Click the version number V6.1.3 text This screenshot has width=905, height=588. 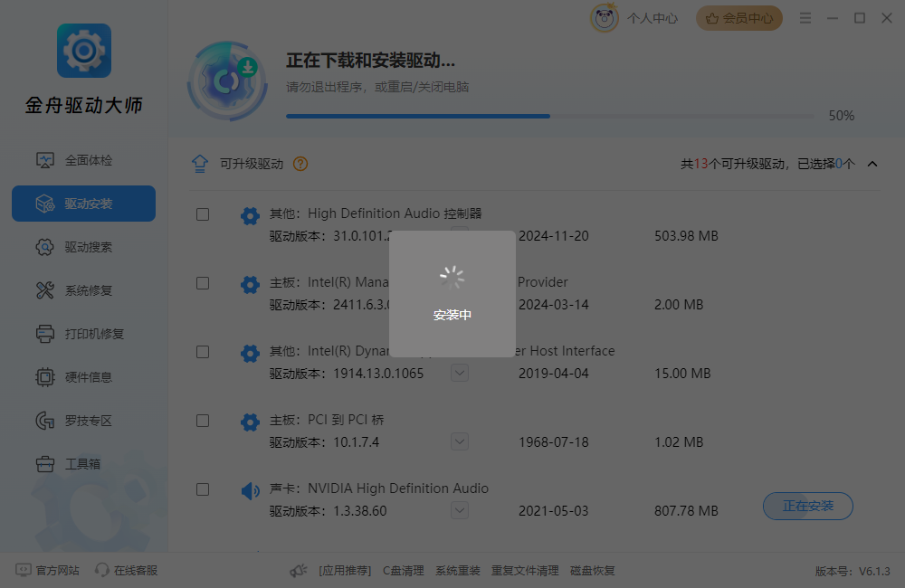pos(874,572)
